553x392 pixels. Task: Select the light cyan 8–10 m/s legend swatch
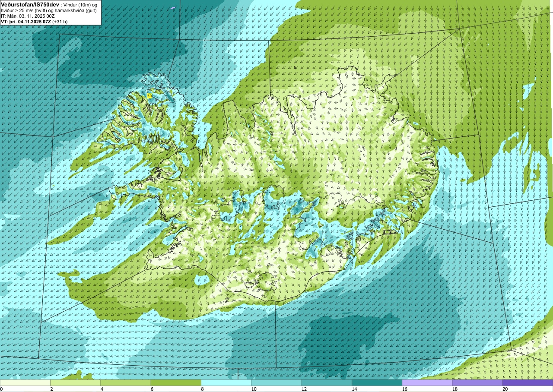226,383
